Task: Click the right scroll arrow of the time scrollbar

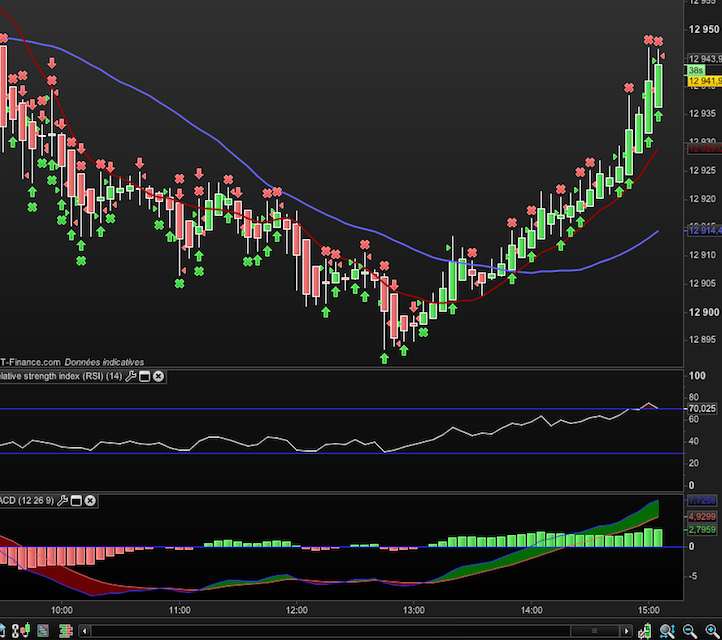Action: (626, 631)
